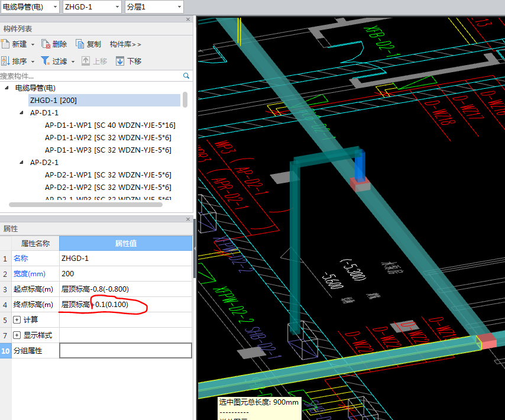Click the 分组属性 value input field
The width and height of the screenshot is (505, 420).
(x=125, y=350)
